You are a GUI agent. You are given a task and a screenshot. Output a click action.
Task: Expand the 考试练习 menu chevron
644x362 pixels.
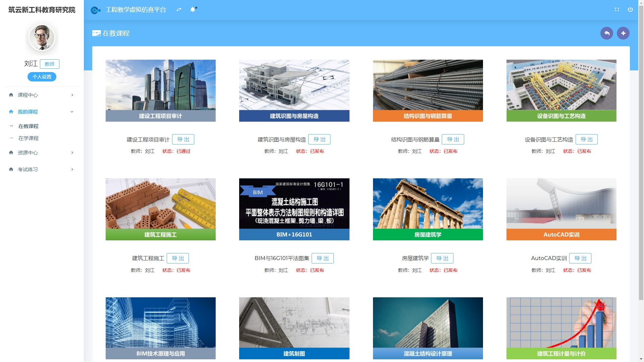[x=72, y=170]
